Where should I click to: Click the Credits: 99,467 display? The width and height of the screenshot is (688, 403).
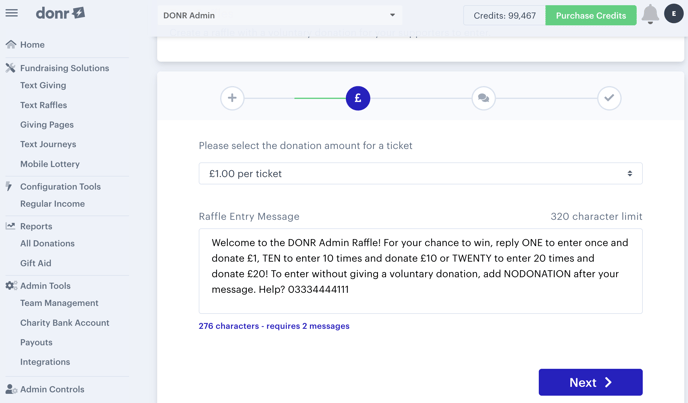pos(505,15)
